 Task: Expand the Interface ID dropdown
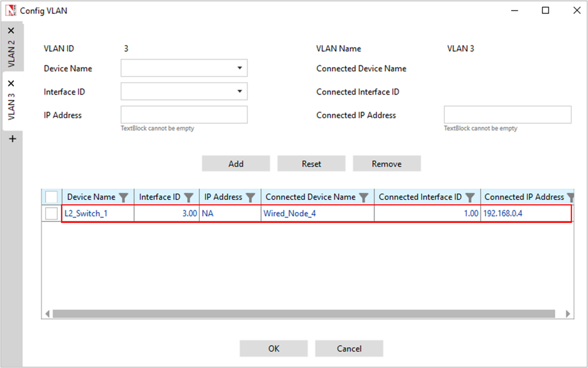pos(184,92)
